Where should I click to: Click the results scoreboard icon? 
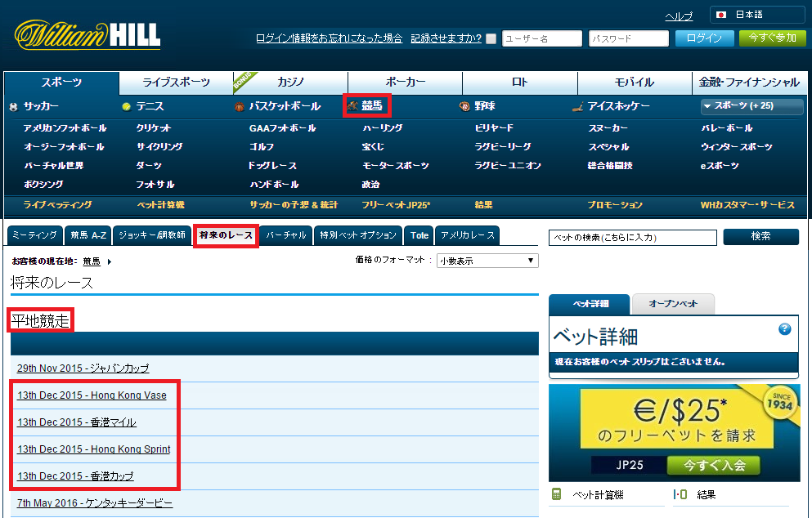[680, 494]
